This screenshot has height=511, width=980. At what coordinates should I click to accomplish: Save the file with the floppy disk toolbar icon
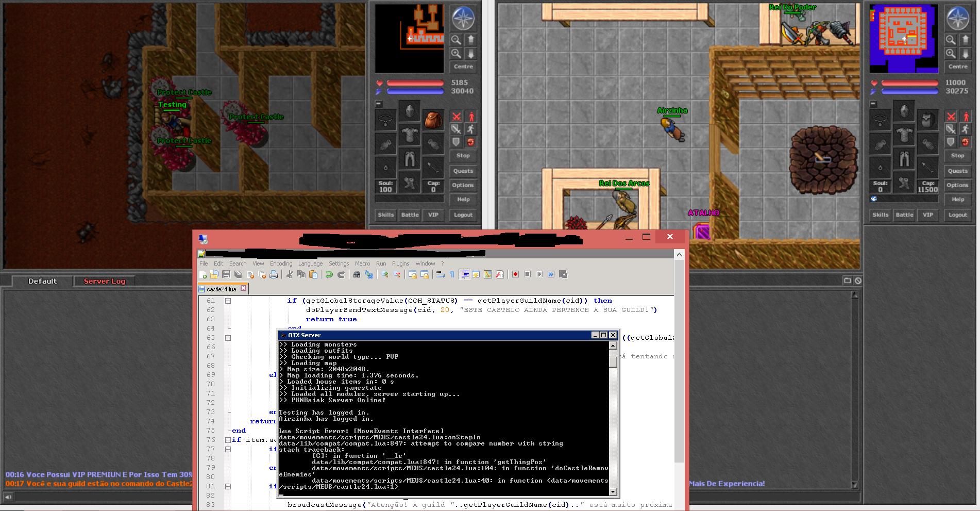(226, 274)
